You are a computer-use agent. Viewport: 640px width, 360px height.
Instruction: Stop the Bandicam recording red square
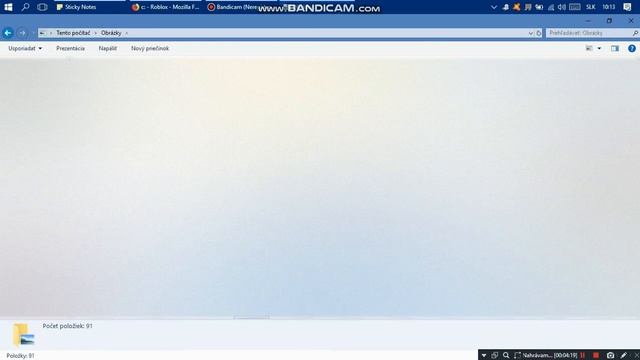coord(596,356)
